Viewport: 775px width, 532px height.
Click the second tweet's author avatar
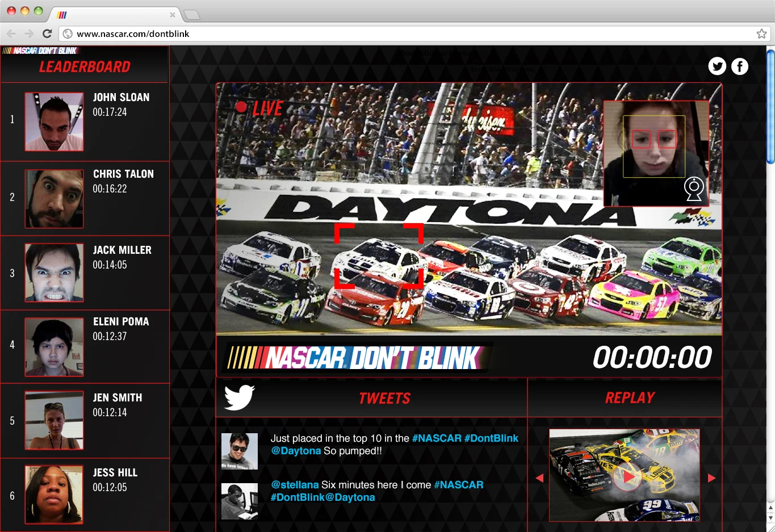(240, 501)
